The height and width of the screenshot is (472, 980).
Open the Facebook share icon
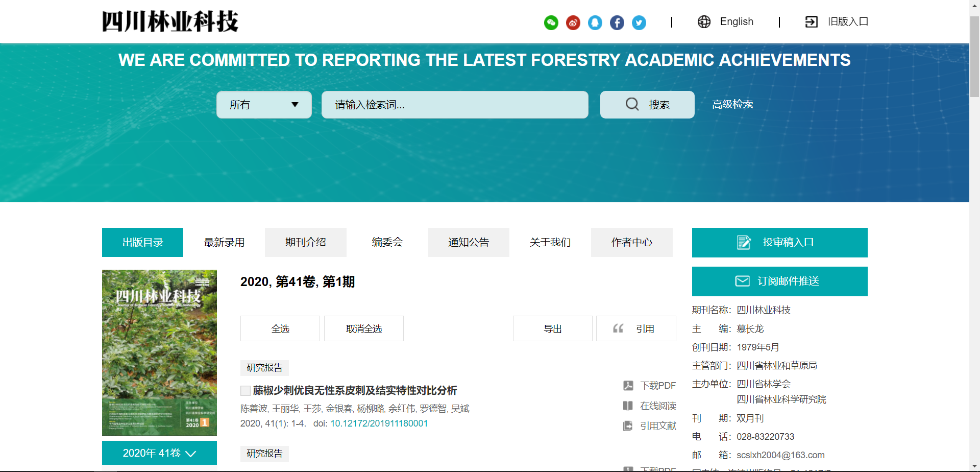(x=617, y=22)
